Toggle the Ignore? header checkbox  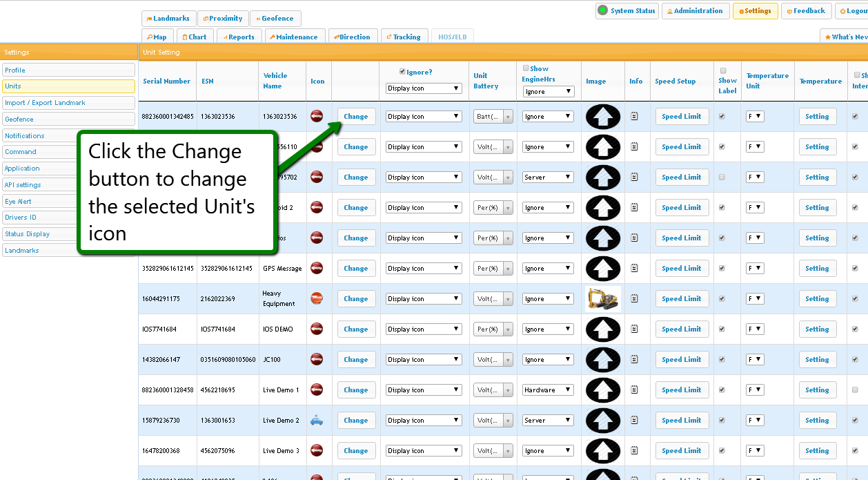click(403, 72)
